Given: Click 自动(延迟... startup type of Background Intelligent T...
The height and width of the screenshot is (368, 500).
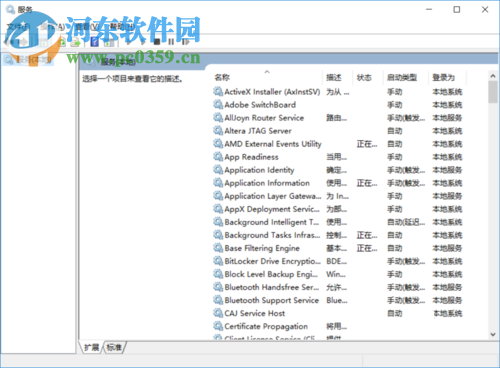Looking at the screenshot, I should point(406,222).
